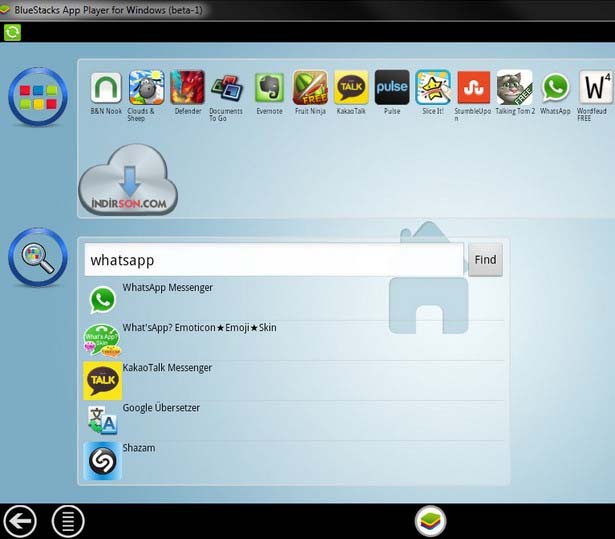Click the My Apps grid circle icon
Viewport: 615px width, 539px height.
pyautogui.click(x=38, y=97)
